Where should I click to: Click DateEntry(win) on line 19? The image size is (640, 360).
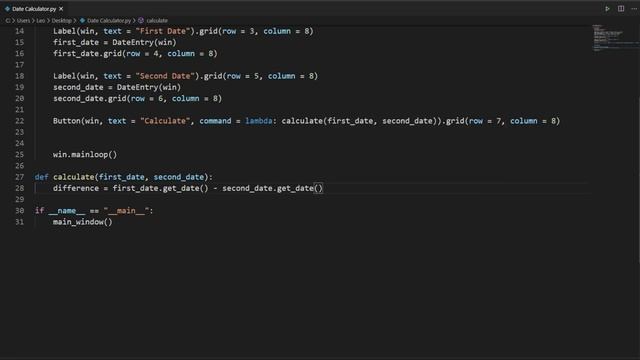click(x=149, y=87)
